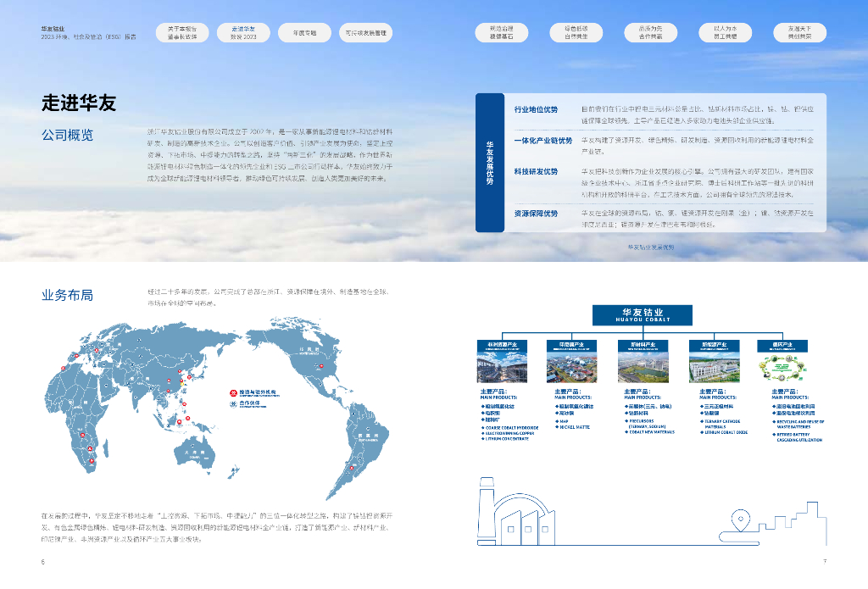The width and height of the screenshot is (868, 589).
Task: Open the 可持续发展管理 navigation tab
Action: 366,33
